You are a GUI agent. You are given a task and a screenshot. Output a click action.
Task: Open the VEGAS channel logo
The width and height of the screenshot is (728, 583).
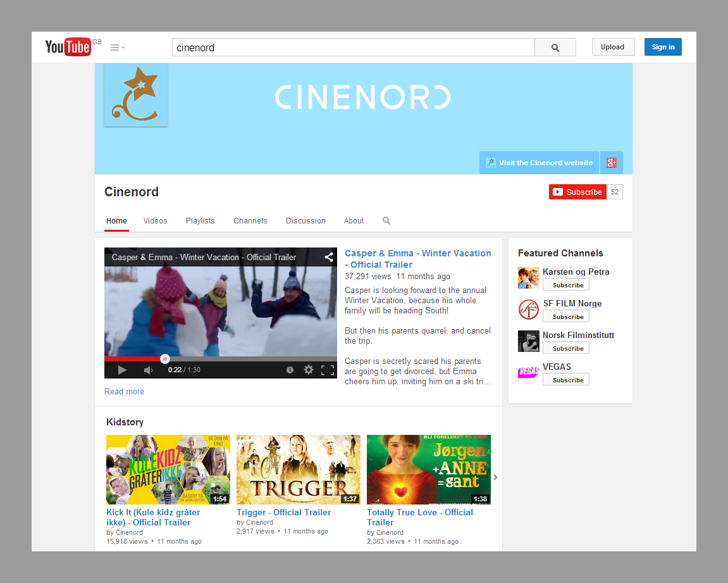[x=528, y=372]
